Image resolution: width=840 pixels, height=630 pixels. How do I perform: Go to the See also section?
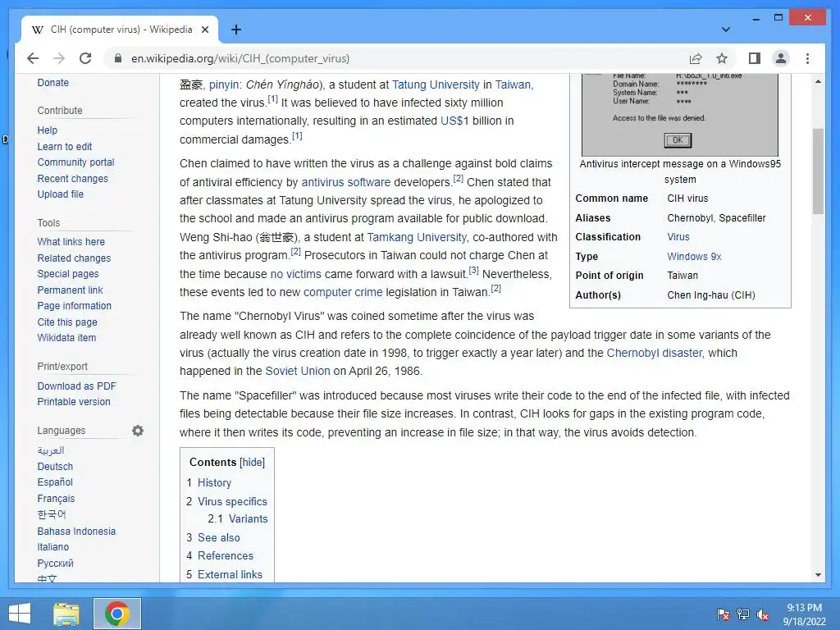[218, 537]
